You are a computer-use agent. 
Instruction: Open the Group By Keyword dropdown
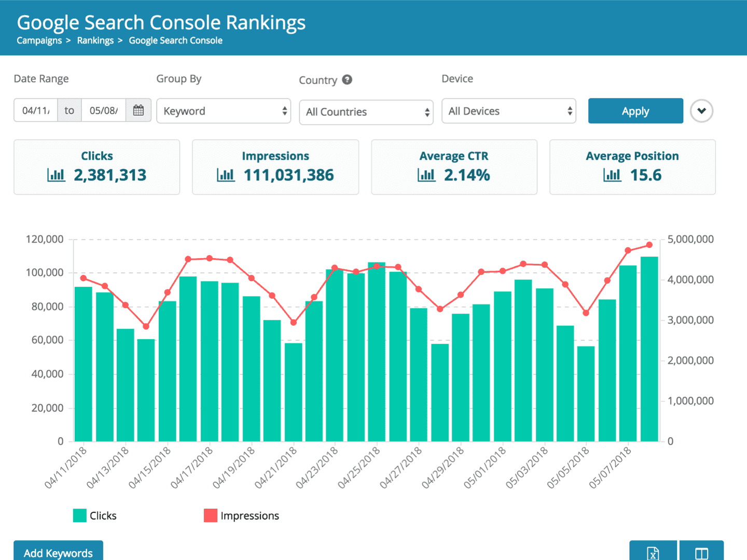click(224, 111)
